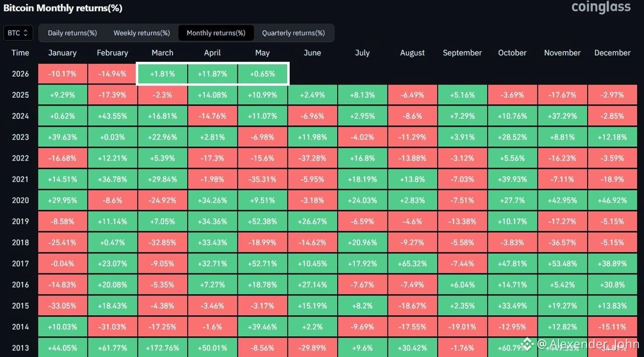Click the -36.57% November 2018 cell
The width and height of the screenshot is (644, 357).
pos(562,243)
